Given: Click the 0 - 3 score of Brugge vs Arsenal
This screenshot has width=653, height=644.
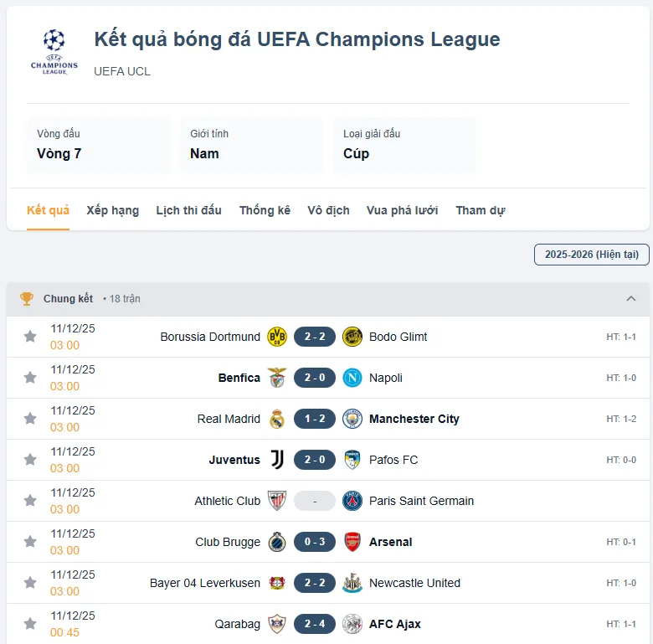Looking at the screenshot, I should tap(315, 542).
